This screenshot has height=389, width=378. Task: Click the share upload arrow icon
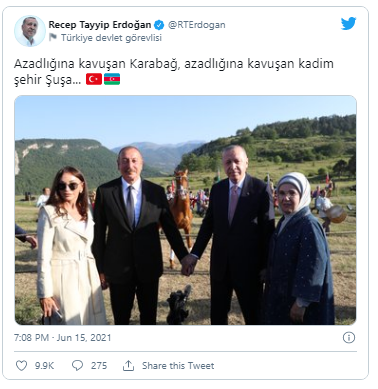coord(128,366)
